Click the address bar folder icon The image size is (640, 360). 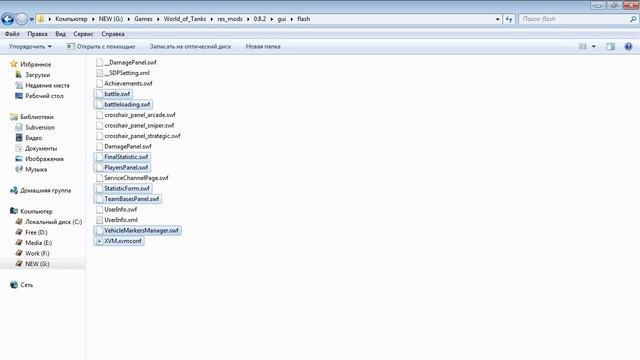click(x=40, y=19)
